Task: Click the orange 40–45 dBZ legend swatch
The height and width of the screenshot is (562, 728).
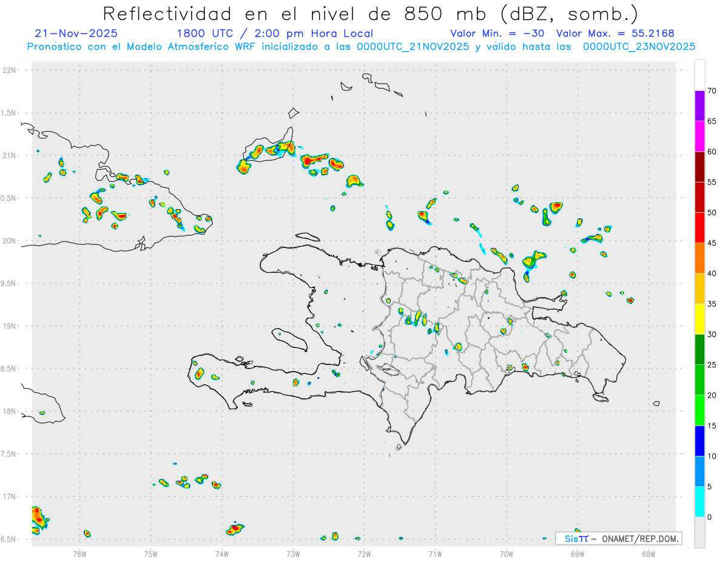Action: pos(699,258)
